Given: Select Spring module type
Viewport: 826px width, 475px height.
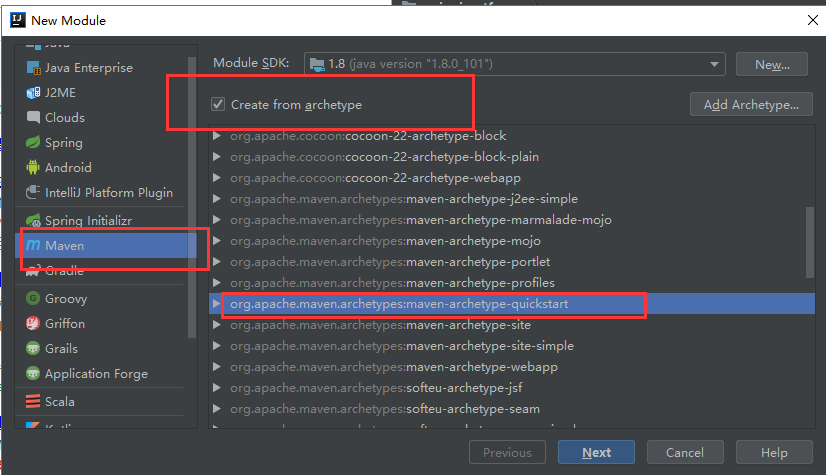Looking at the screenshot, I should [x=64, y=143].
